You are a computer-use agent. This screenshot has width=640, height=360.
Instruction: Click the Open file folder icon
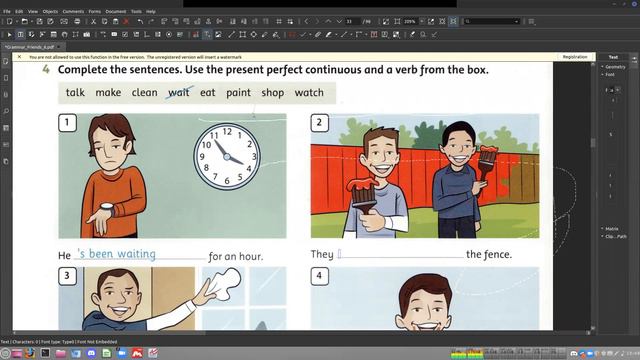pyautogui.click(x=24, y=21)
